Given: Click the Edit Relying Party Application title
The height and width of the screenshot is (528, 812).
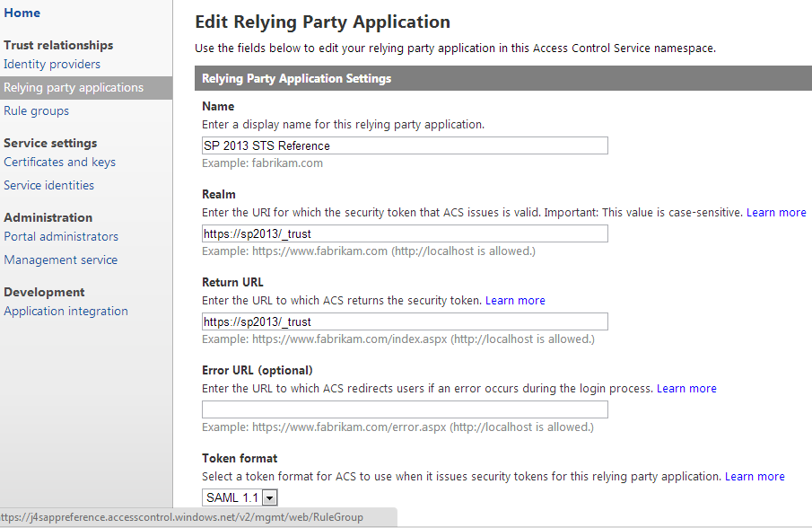Looking at the screenshot, I should [322, 22].
